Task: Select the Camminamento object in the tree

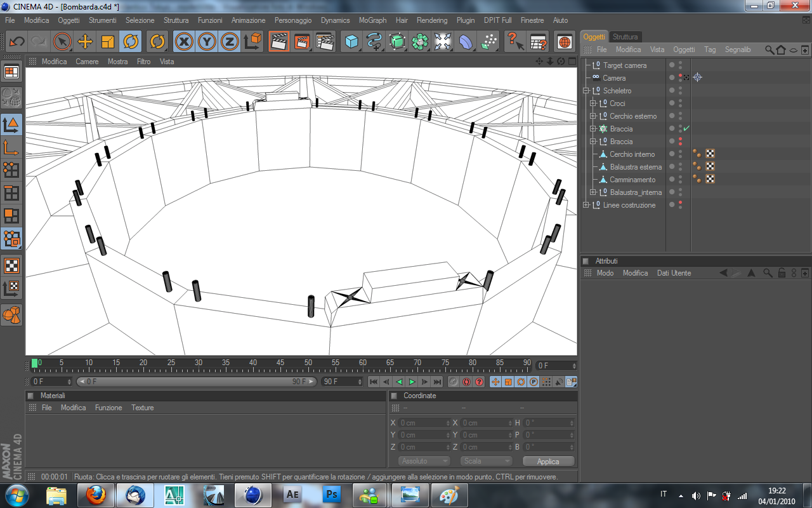Action: pyautogui.click(x=632, y=180)
